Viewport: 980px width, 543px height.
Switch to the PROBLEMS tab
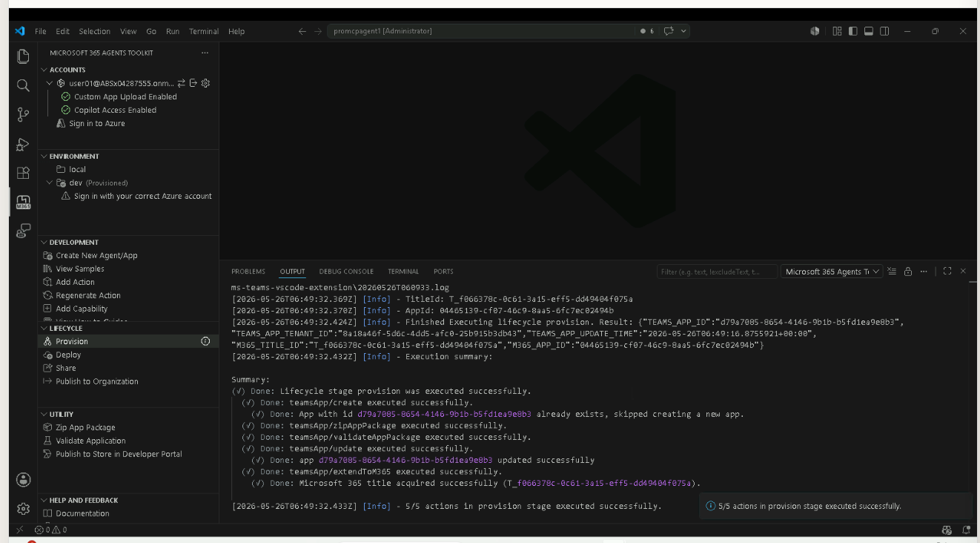point(248,271)
